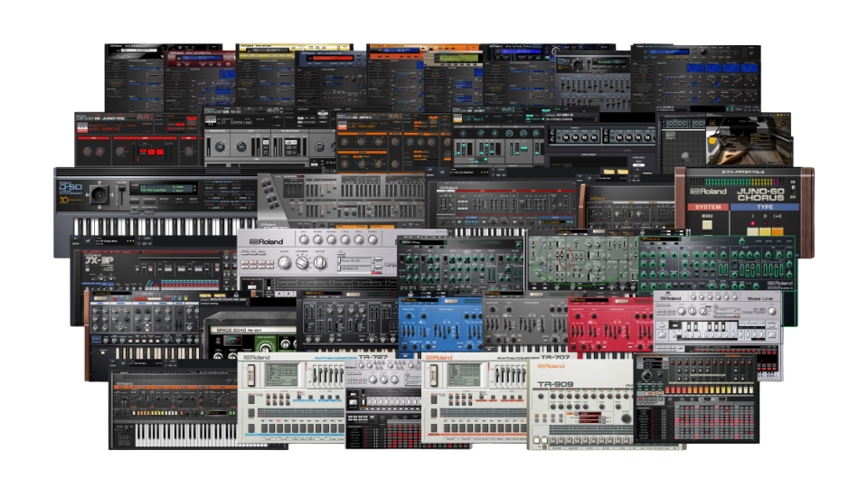Click the red Zenology JUNO-106 preset name
The width and height of the screenshot is (868, 488).
108,129
